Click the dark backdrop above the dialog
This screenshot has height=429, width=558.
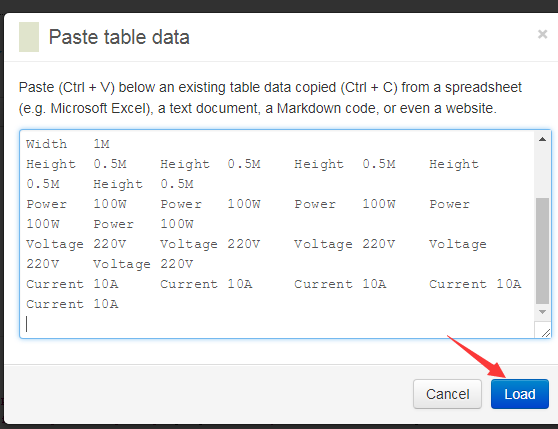point(279,6)
